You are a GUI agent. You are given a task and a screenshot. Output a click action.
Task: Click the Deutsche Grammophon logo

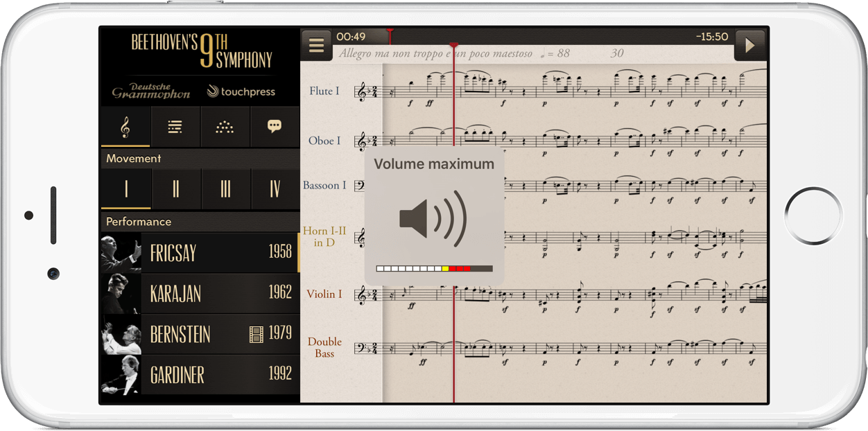(x=151, y=91)
